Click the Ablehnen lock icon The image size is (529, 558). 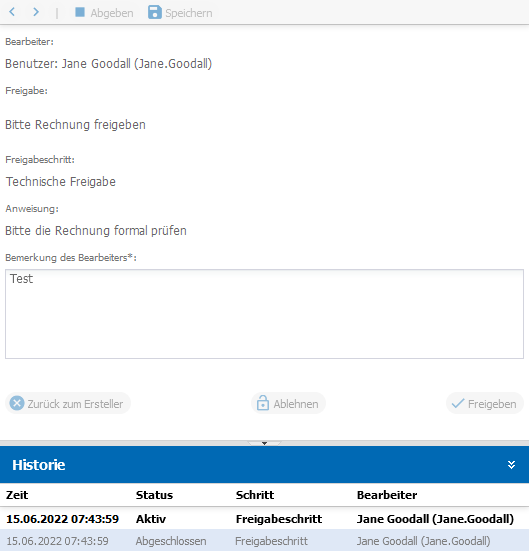tap(263, 403)
